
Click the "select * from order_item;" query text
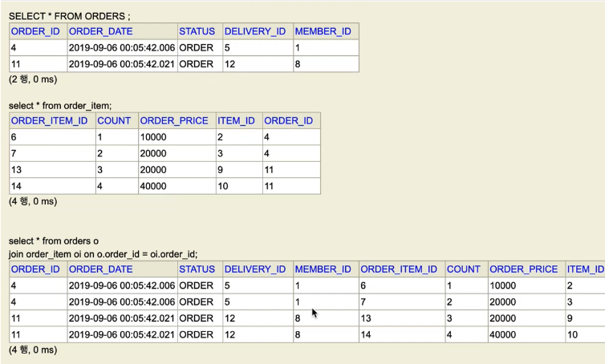point(60,106)
